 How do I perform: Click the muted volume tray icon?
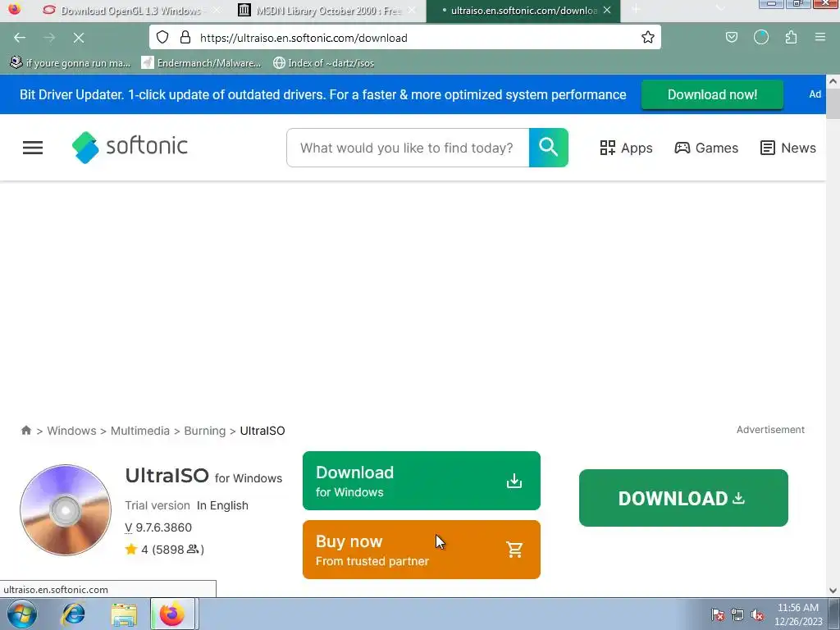pyautogui.click(x=757, y=614)
